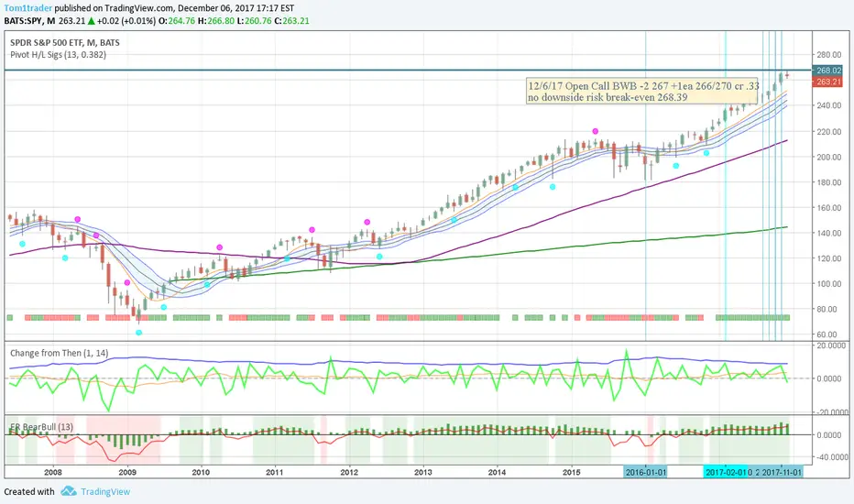Click the 2013 year label on axis
The image size is (854, 504).
422,472
